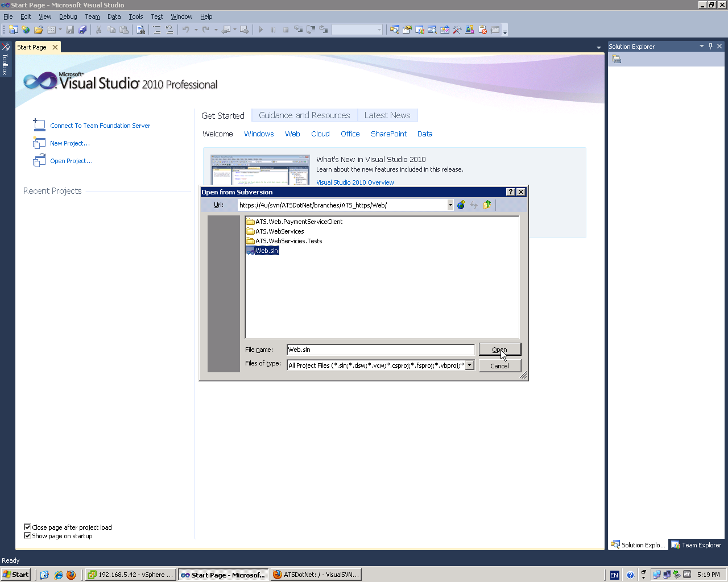Viewport: 728px width, 582px height.
Task: Open the Window menu
Action: coord(182,16)
